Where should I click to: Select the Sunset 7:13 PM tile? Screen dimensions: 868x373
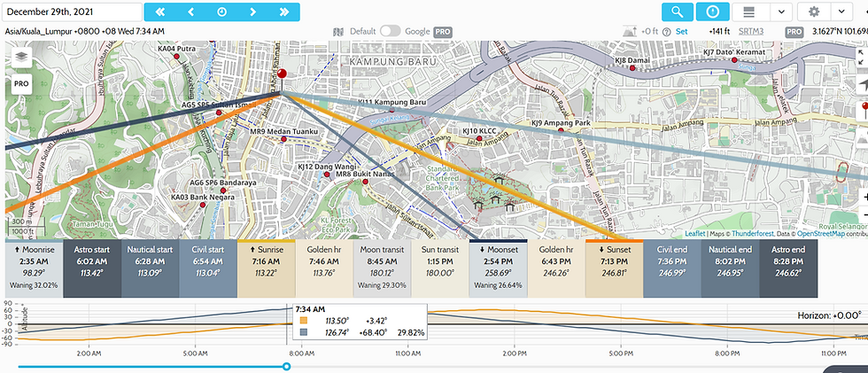click(615, 269)
